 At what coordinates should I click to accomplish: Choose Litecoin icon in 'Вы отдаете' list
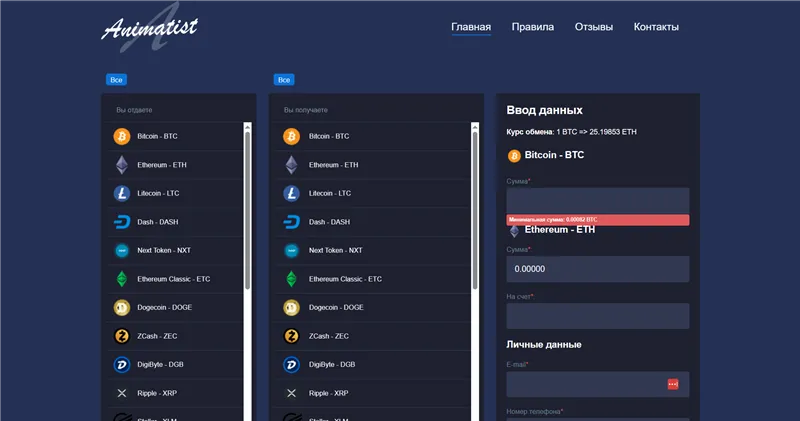[122, 193]
